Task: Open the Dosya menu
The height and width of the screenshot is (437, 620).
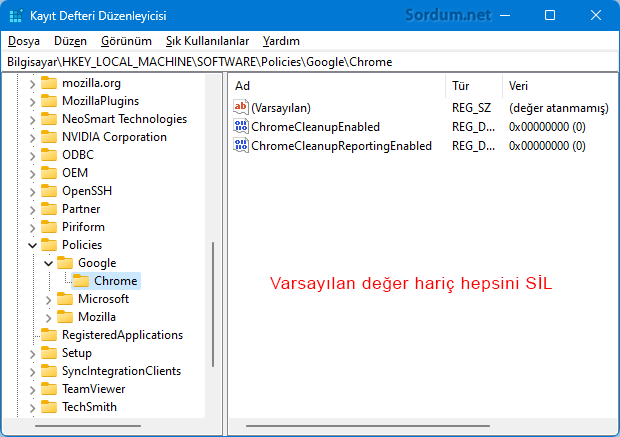Action: (24, 41)
